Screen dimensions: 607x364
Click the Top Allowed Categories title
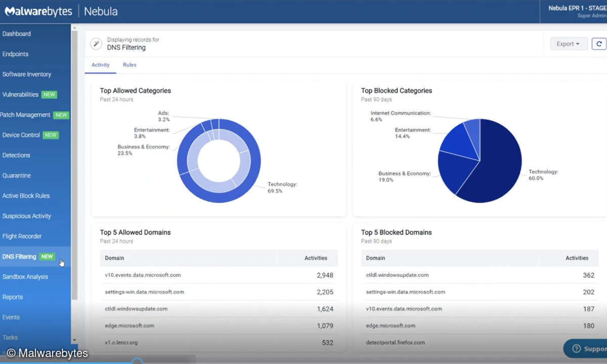(135, 90)
